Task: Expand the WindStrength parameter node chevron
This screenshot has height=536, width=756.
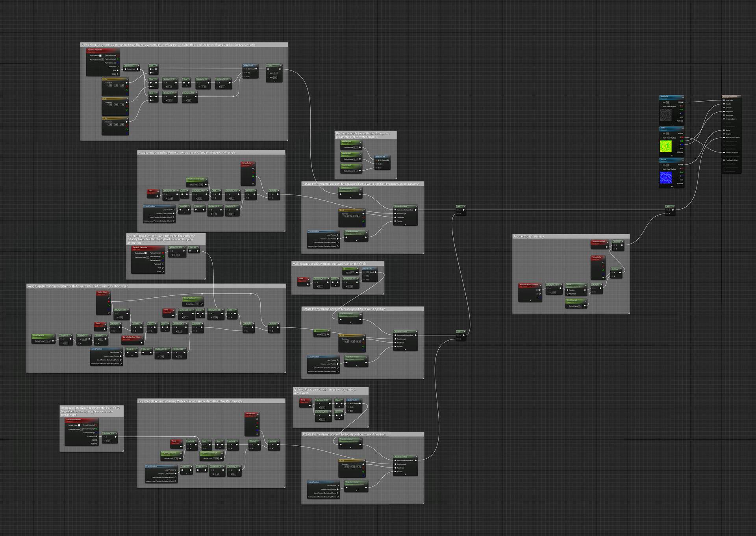Action: [586, 301]
